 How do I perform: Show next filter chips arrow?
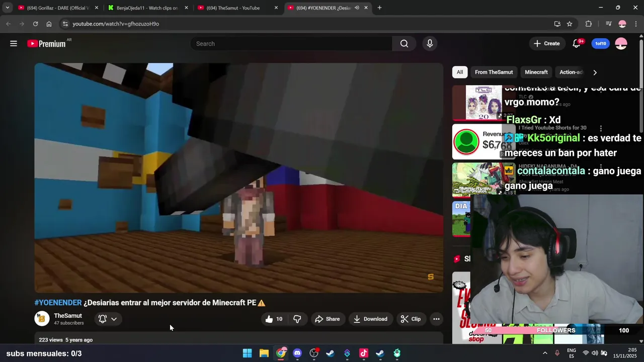(595, 72)
